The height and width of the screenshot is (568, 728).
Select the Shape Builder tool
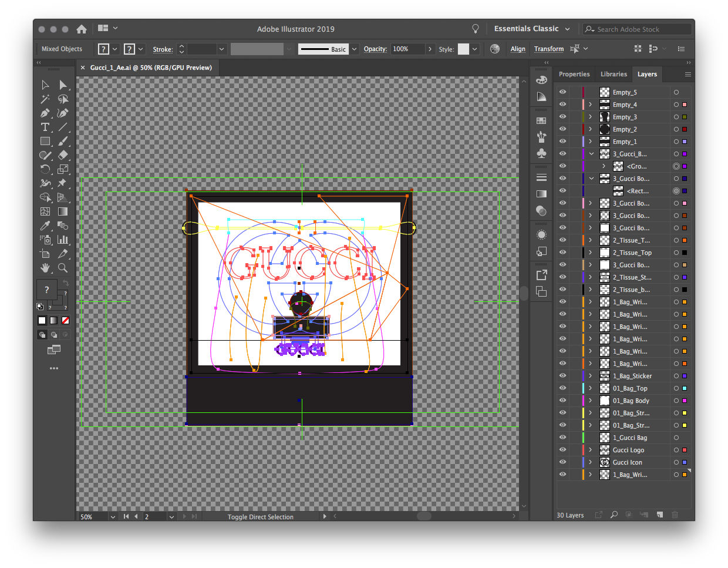pos(45,198)
